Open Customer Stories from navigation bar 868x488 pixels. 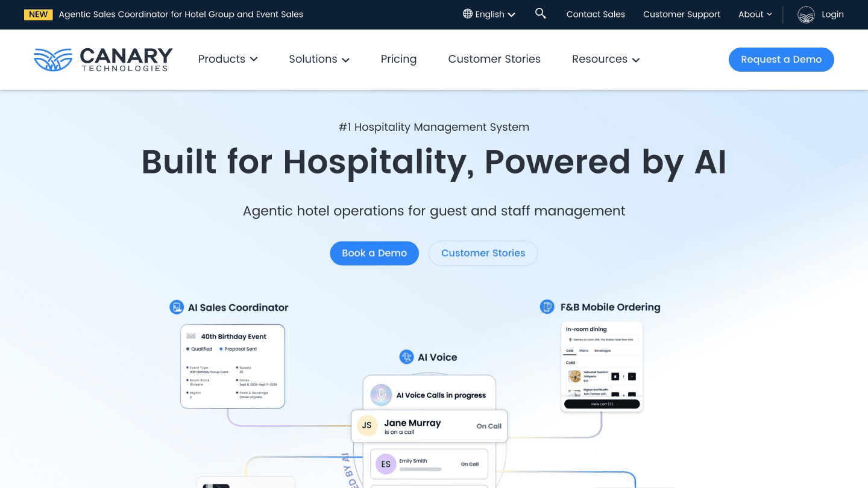(494, 59)
